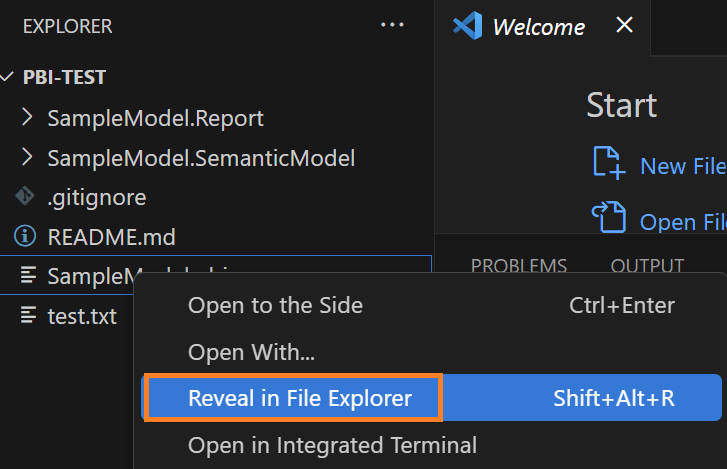Click the test.txt file icon

point(28,316)
